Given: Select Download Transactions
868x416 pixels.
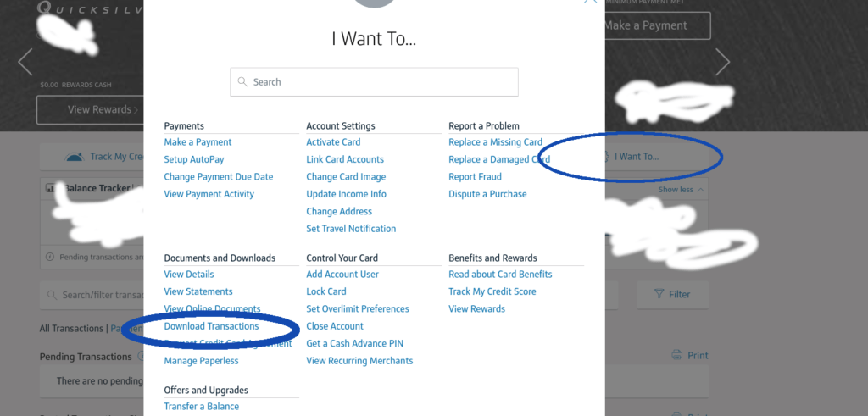Looking at the screenshot, I should click(211, 326).
